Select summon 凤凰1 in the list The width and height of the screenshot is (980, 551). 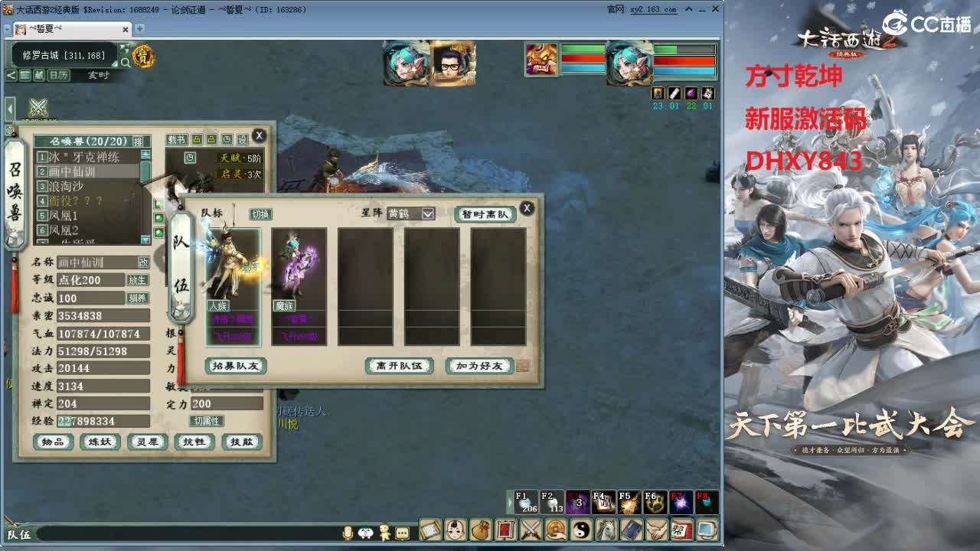click(x=88, y=216)
